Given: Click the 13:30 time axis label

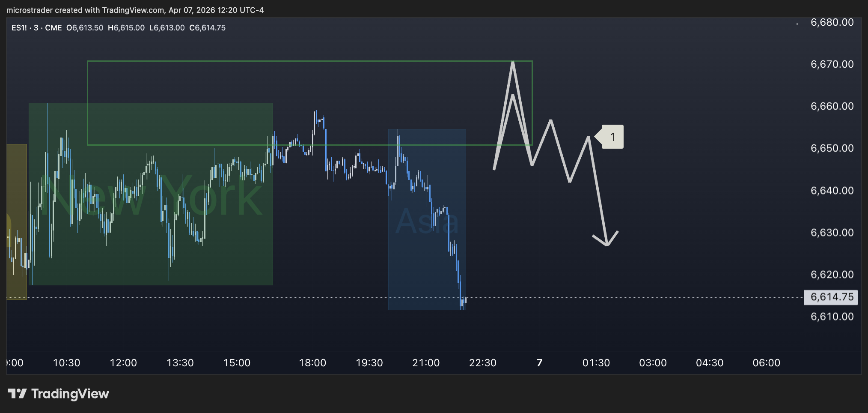Looking at the screenshot, I should 180,363.
